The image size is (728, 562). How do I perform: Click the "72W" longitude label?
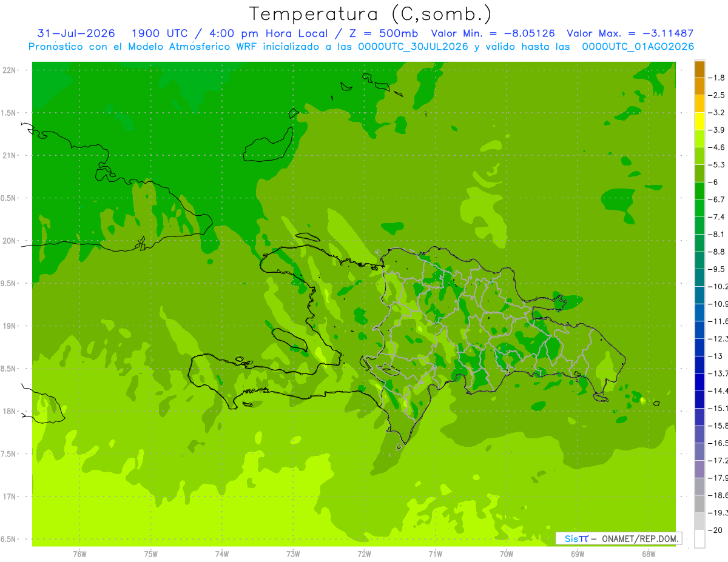tap(364, 554)
